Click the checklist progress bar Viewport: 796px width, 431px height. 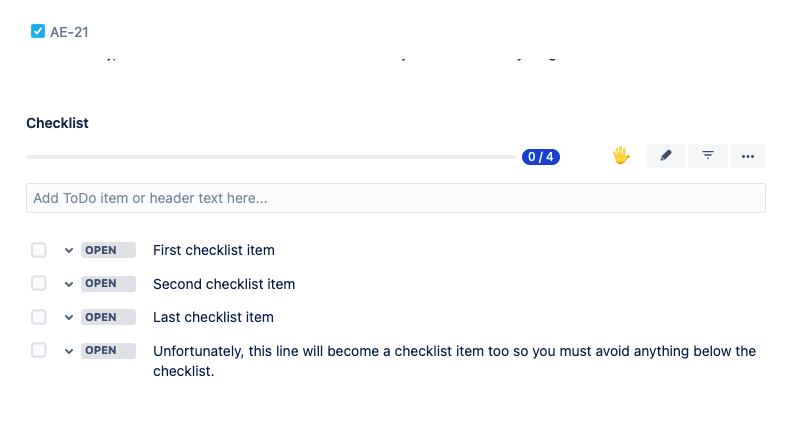click(x=270, y=157)
